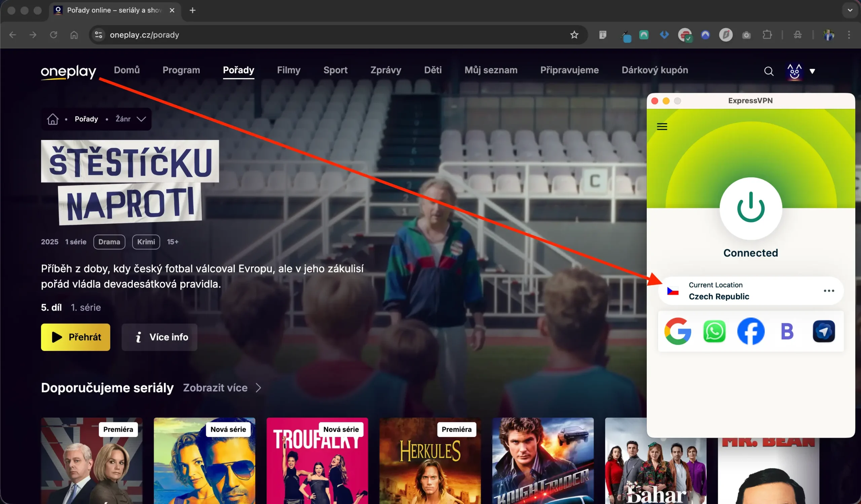Open Google shortcut in ExpressVPN panel
Image resolution: width=861 pixels, height=504 pixels.
coord(678,331)
